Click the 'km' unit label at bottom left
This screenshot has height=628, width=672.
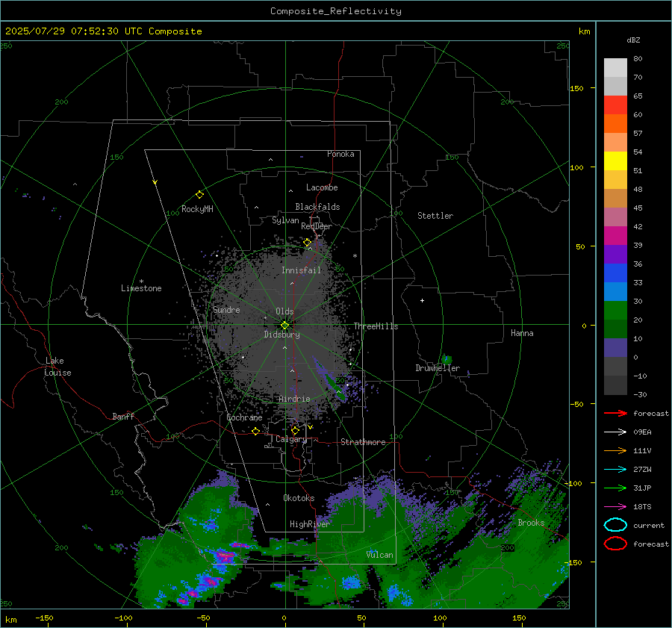[10, 620]
